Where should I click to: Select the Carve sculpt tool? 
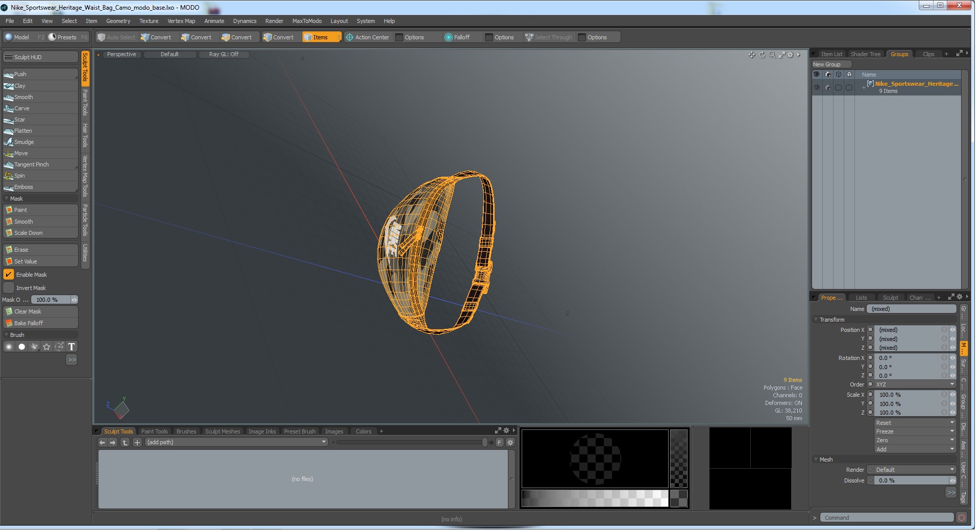[x=40, y=109]
